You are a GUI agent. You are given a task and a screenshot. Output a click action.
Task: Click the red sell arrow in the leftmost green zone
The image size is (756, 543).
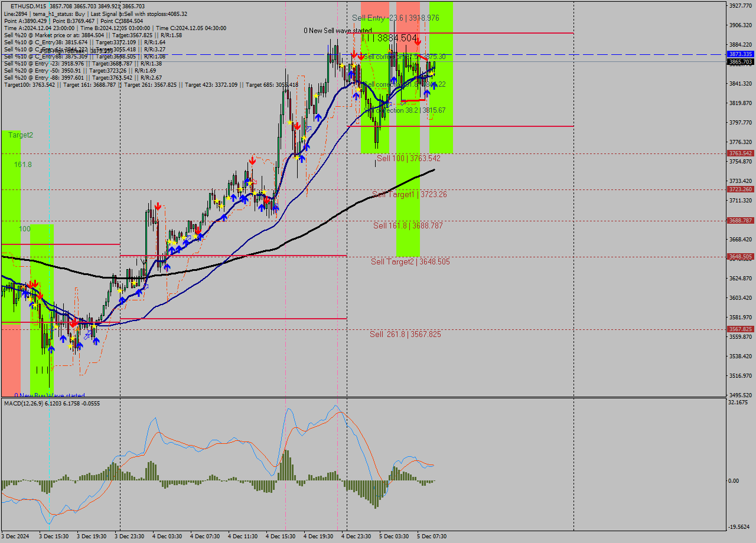pos(31,283)
